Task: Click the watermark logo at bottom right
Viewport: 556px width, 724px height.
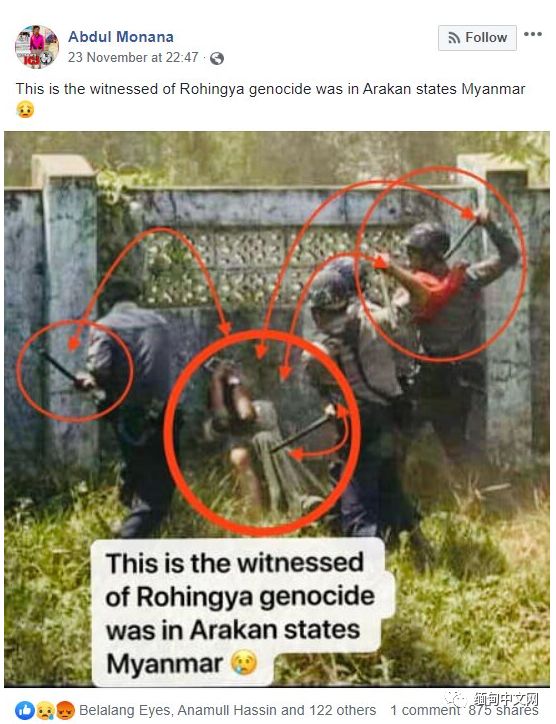Action: click(x=493, y=700)
